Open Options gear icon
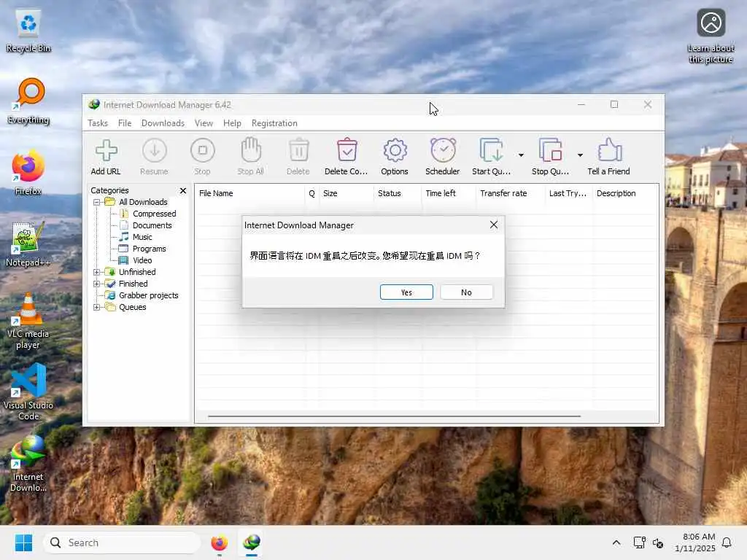Image resolution: width=747 pixels, height=560 pixels. click(x=395, y=151)
